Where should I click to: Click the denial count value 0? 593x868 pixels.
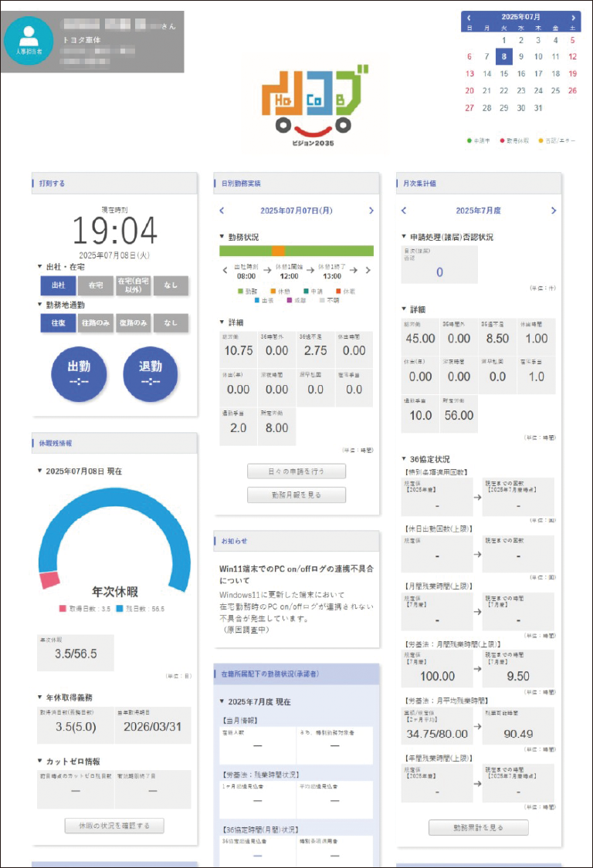439,272
